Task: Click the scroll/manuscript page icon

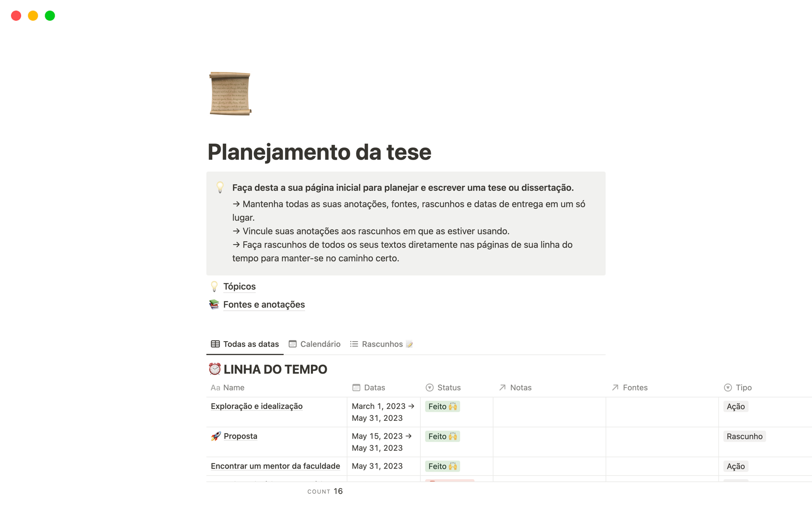Action: click(230, 94)
